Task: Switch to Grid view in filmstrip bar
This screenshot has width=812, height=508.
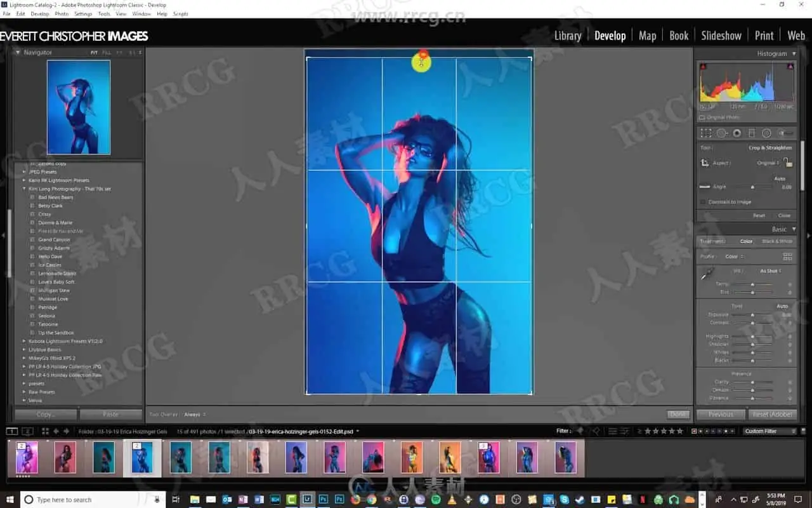Action: coord(45,431)
